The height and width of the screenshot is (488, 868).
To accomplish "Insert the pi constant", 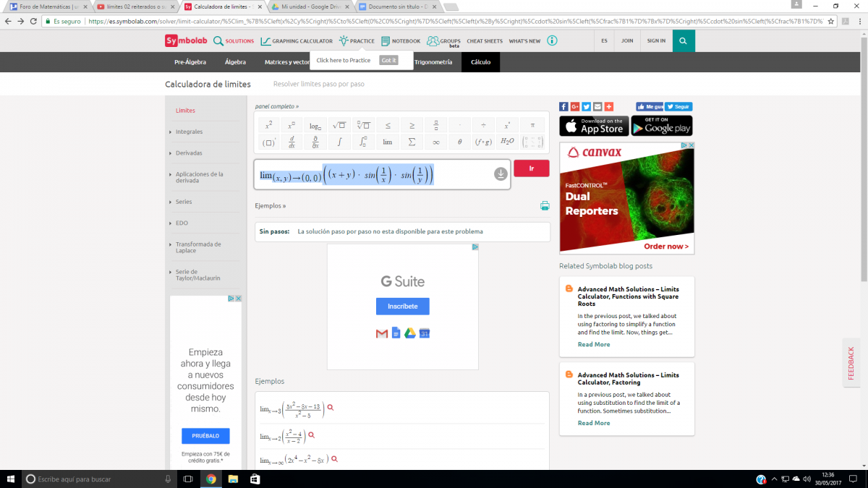I will pyautogui.click(x=532, y=125).
